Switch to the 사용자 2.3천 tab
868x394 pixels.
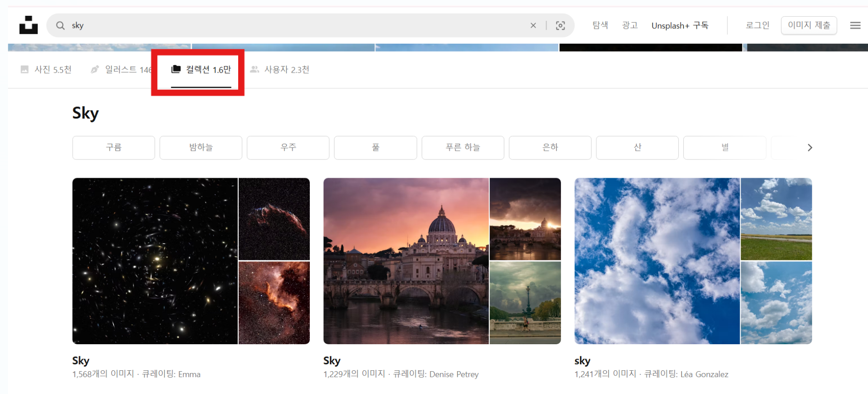coord(280,69)
